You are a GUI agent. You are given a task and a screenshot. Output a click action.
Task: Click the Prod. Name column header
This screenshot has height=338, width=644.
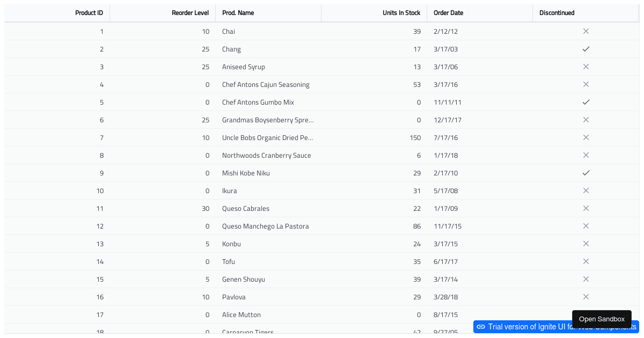(238, 13)
